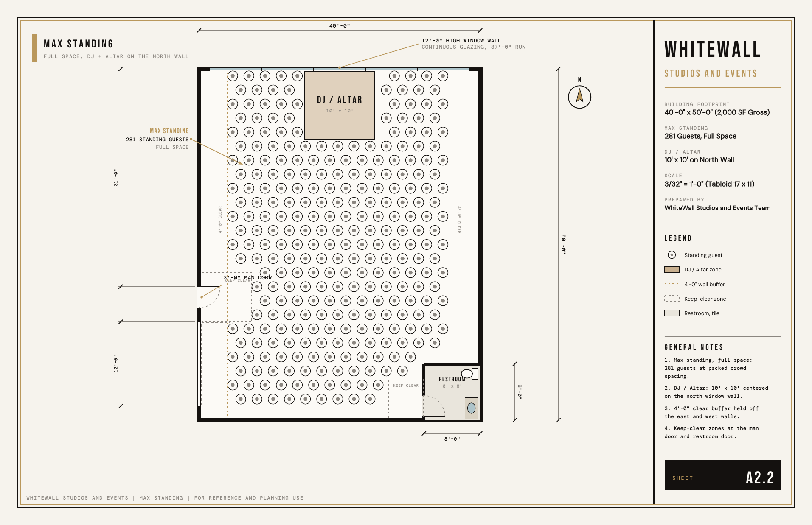Click the GENERAL NOTES heading

[x=694, y=347]
